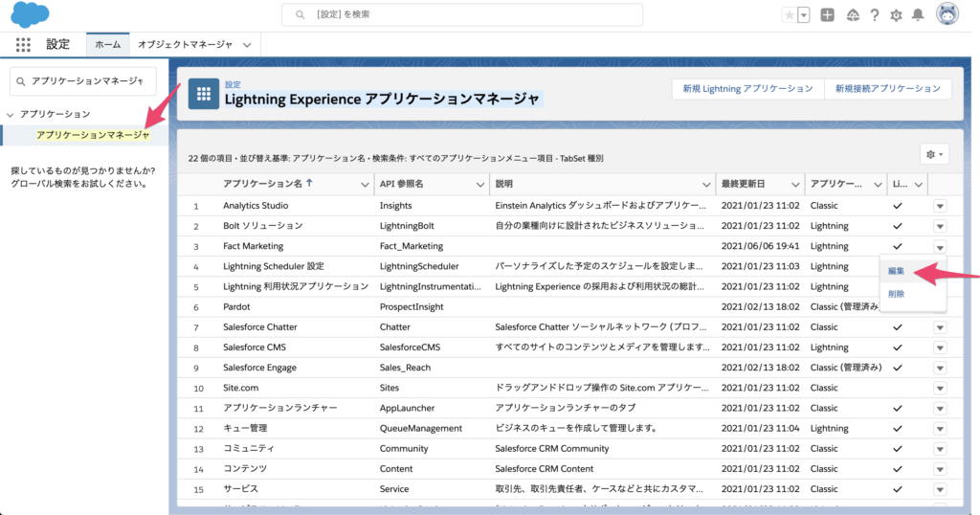The width and height of the screenshot is (980, 515).
Task: Open Li... column menu chevron
Action: pos(918,185)
